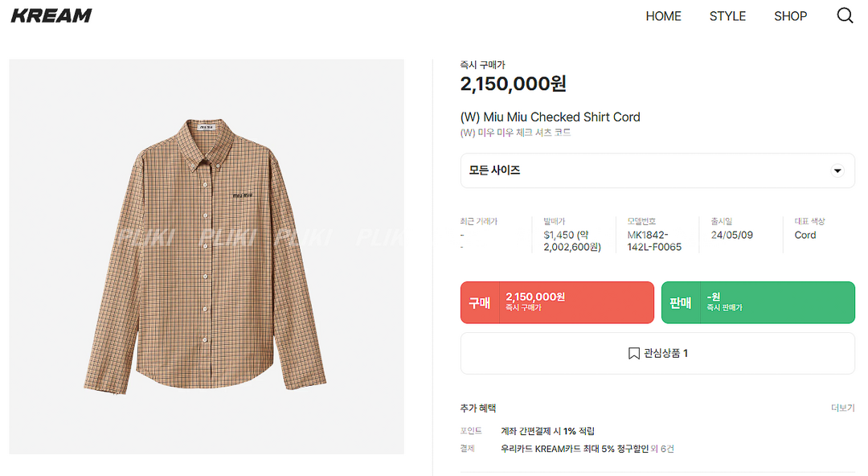Click the 외 6건 more payment benefits

662,449
